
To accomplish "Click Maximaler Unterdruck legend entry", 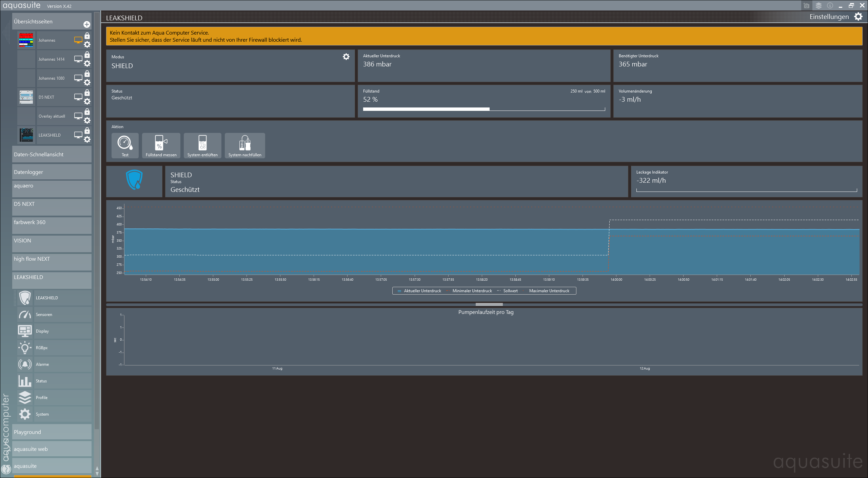I will click(546, 291).
